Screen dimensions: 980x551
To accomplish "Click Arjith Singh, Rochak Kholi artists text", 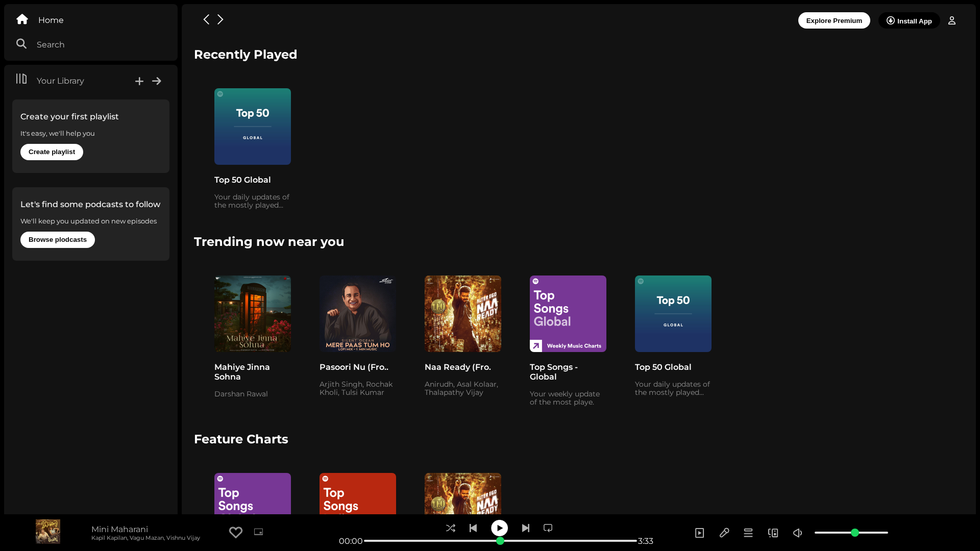I will 356,388.
